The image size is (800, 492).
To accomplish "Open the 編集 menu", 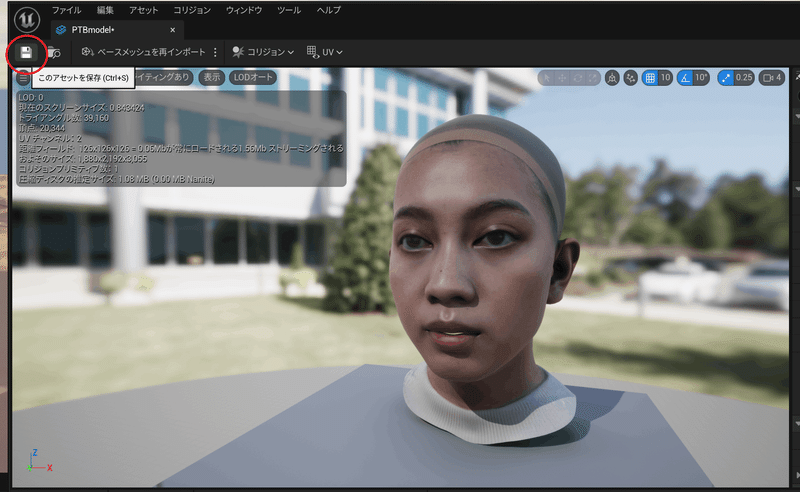I will [106, 10].
